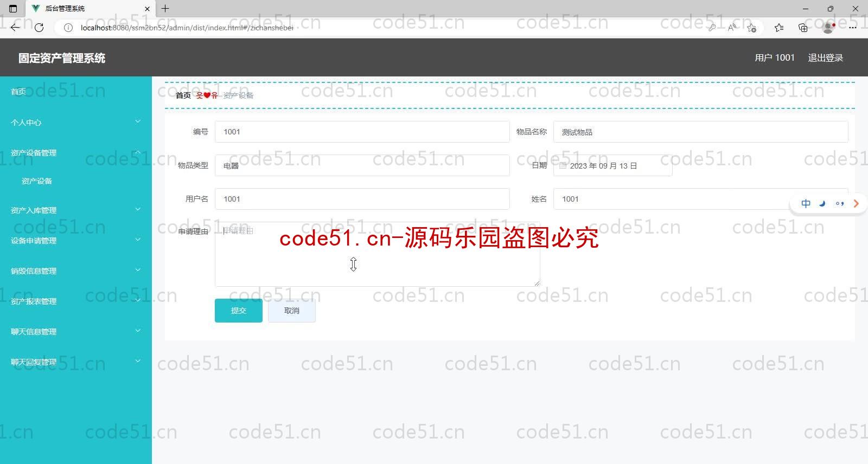Collapse the 资产设备管理 sidebar menu
868x464 pixels.
(x=76, y=153)
